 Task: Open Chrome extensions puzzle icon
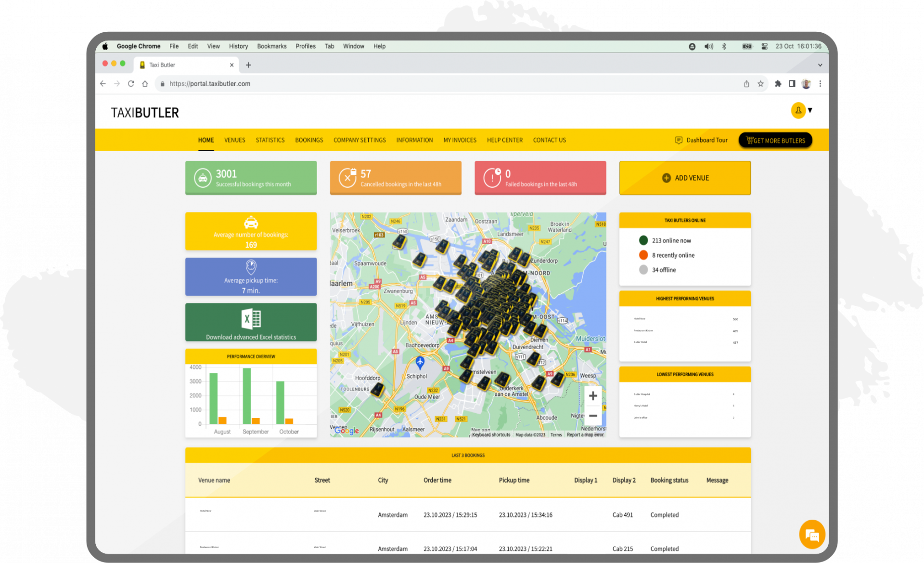point(778,84)
